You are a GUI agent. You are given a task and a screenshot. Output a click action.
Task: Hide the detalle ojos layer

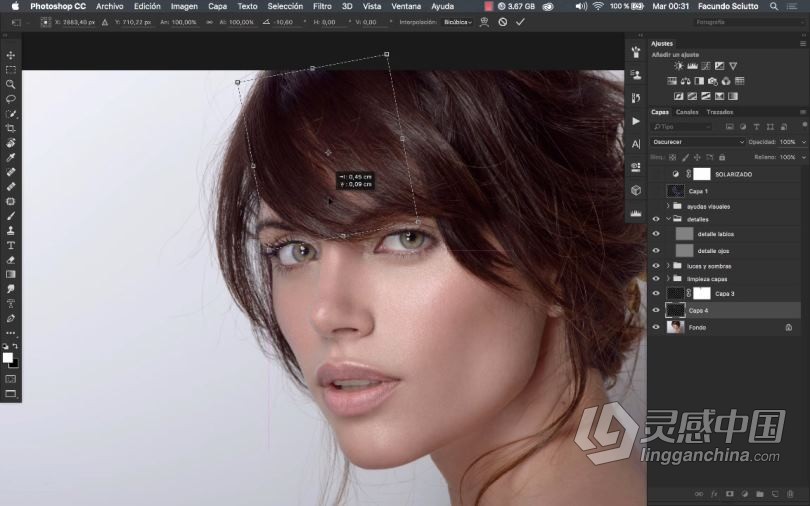(x=656, y=251)
